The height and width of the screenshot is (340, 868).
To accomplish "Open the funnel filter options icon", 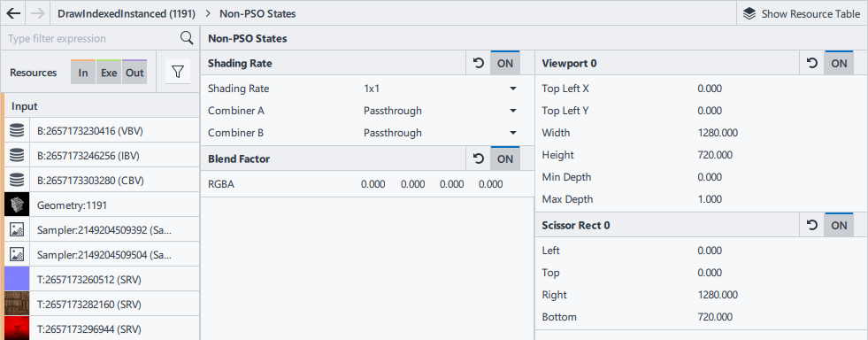I will (177, 72).
